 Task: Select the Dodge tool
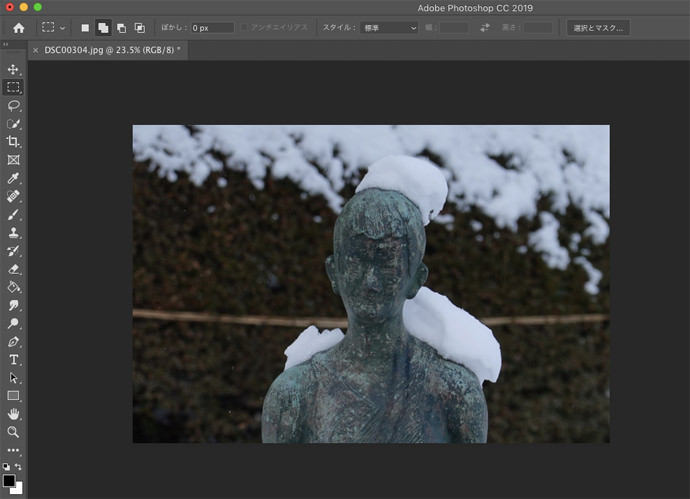13,323
